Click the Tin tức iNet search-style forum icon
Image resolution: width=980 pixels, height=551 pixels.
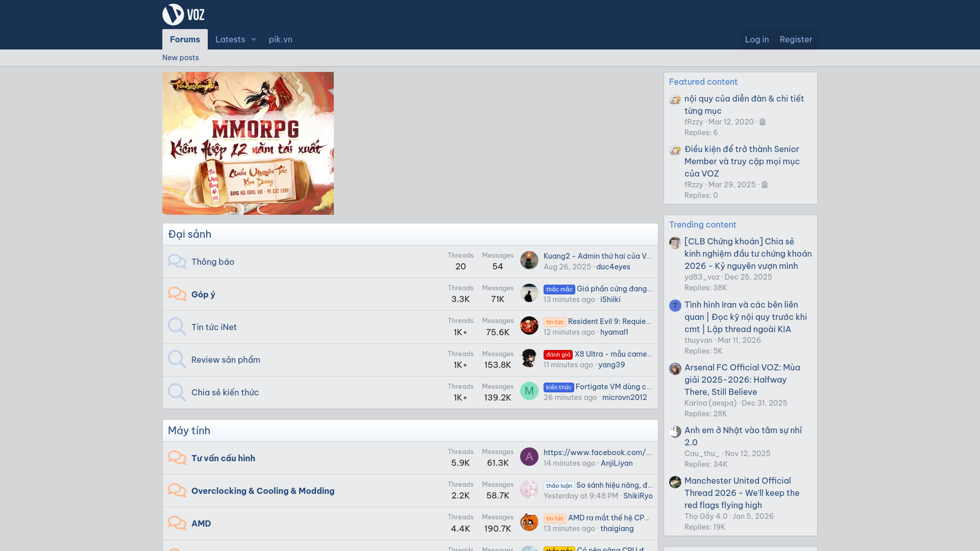tap(177, 327)
